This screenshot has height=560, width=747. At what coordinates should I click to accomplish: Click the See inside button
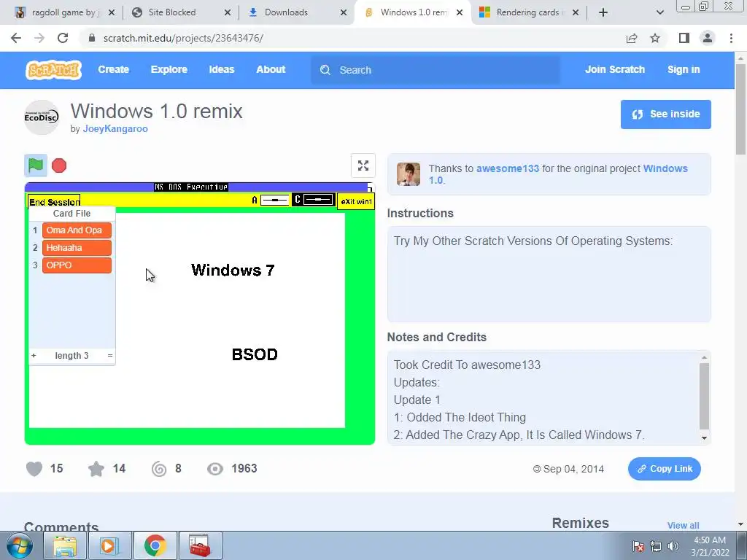click(666, 114)
